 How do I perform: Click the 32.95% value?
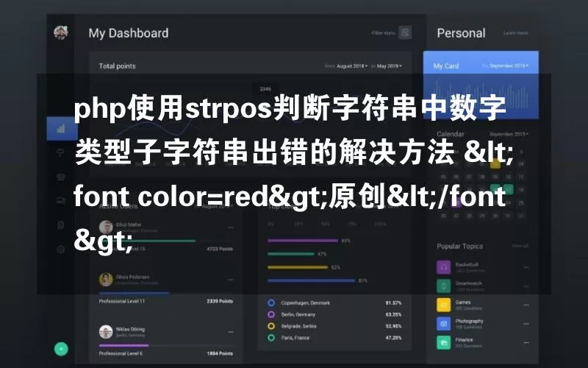pyautogui.click(x=394, y=326)
